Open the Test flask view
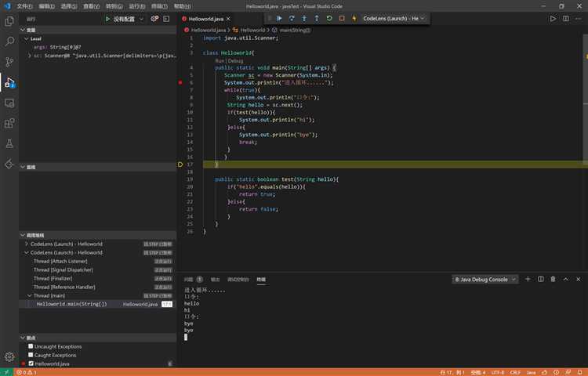This screenshot has width=588, height=376. point(9,143)
